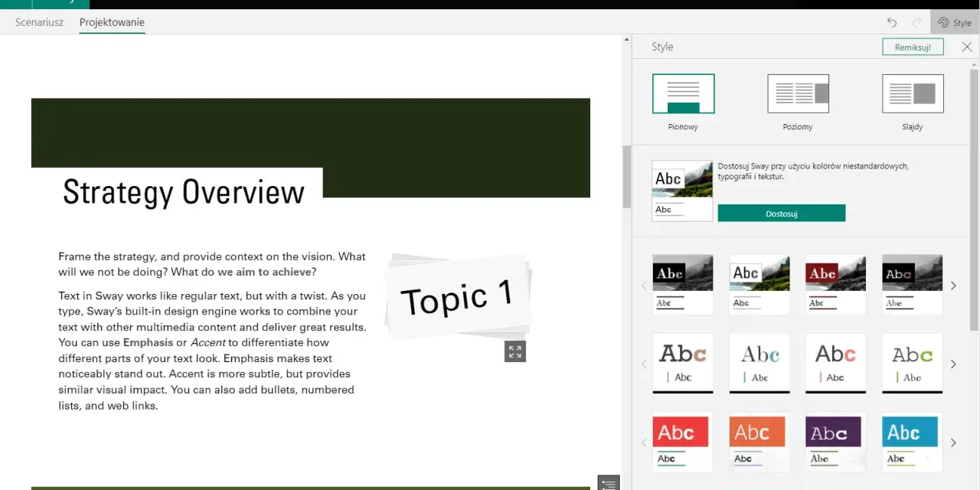This screenshot has height=490, width=980.
Task: Apply the orange Abc color style
Action: (x=759, y=442)
